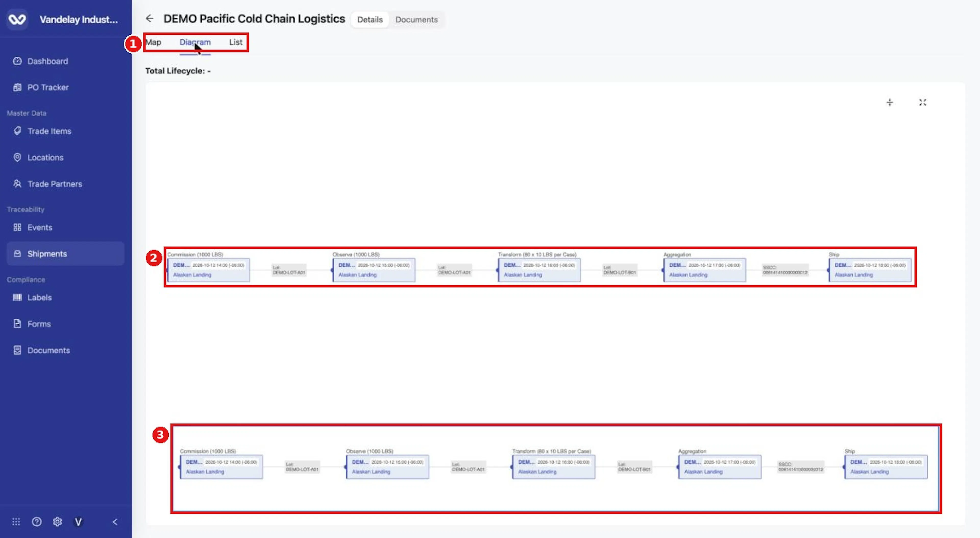This screenshot has height=538, width=980.
Task: Open the Labels barcode icon
Action: [17, 297]
